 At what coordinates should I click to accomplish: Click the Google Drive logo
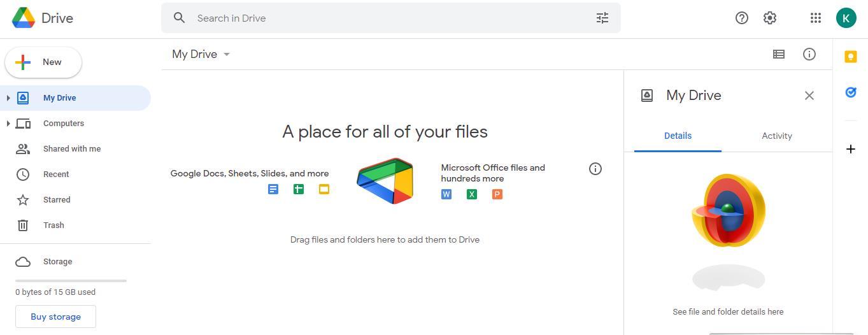click(x=24, y=18)
